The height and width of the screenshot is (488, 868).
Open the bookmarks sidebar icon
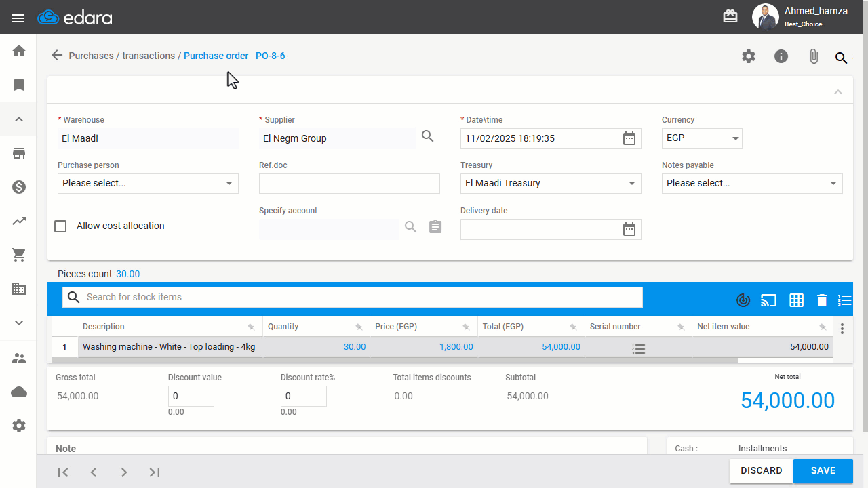click(x=19, y=85)
